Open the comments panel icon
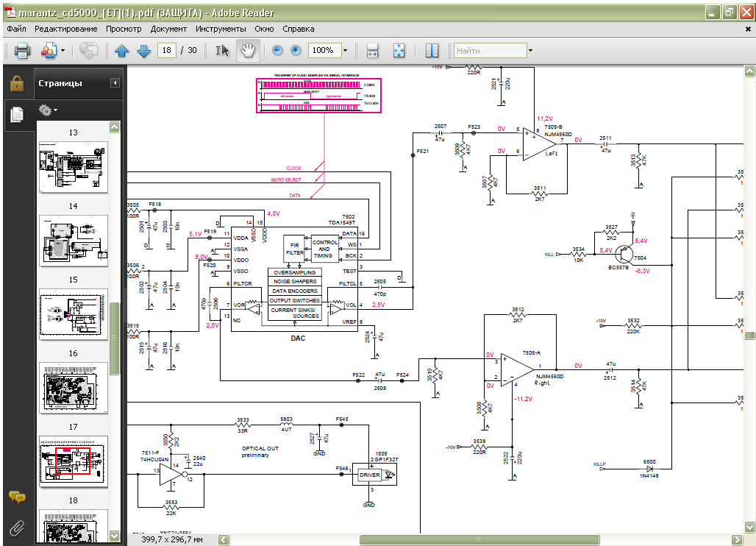Screen dimensions: 756x546 point(16,497)
